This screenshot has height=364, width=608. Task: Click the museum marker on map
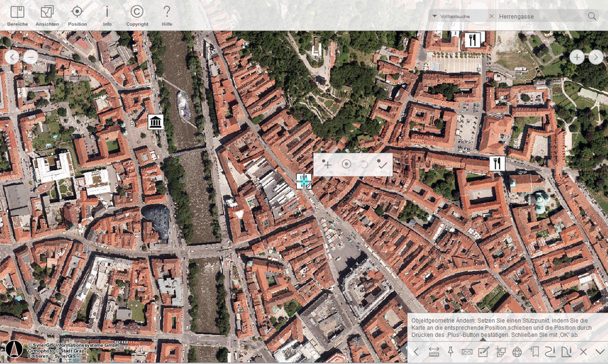coord(156,122)
